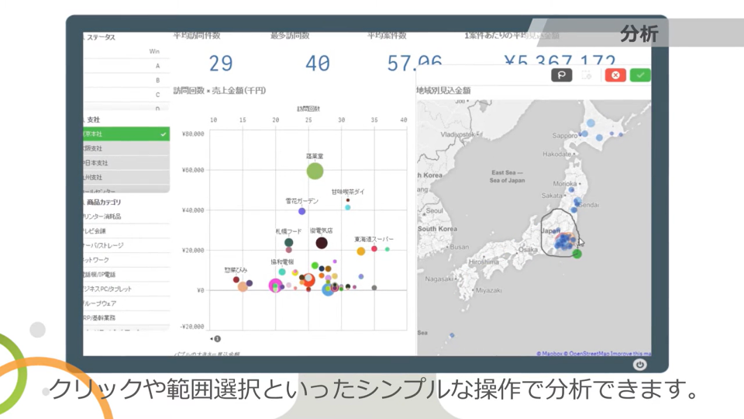The image size is (744, 419).
Task: Click the teal bubble under 協和電機 label
Action: (282, 272)
